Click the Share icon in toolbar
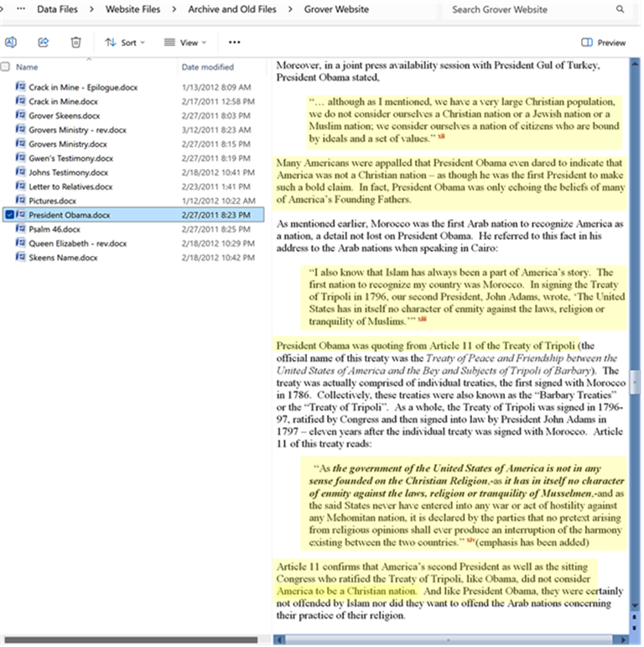644x647 pixels. [44, 42]
